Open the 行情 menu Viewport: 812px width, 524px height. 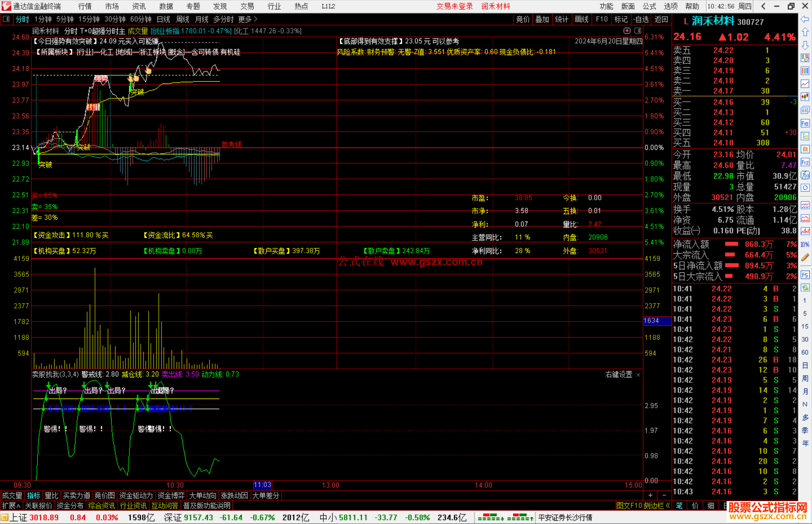(85, 6)
